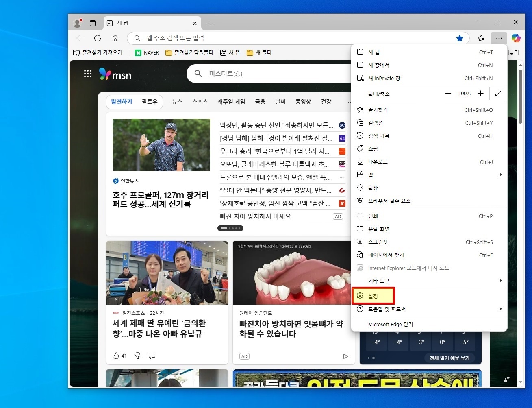Screen dimensions: 532x408
Task: Click the play icon on implant ad card
Action: tap(345, 356)
